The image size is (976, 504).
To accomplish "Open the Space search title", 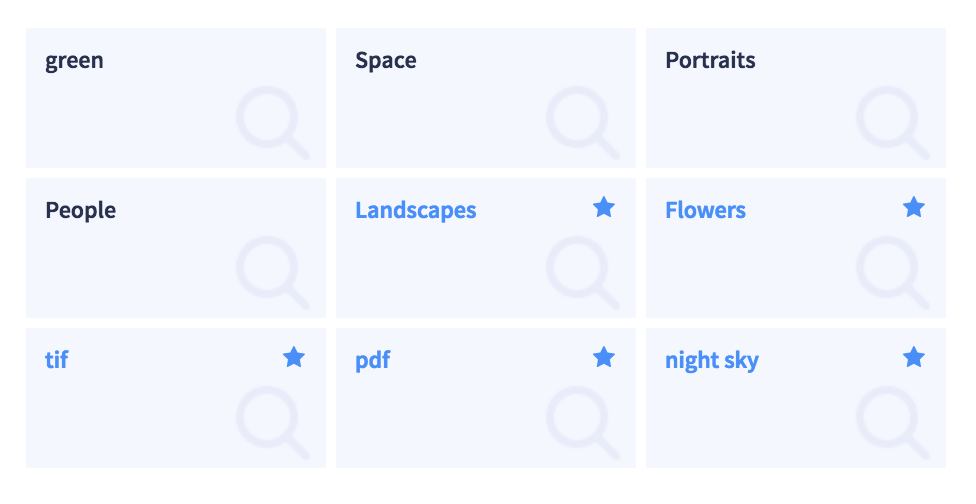I will click(x=386, y=60).
